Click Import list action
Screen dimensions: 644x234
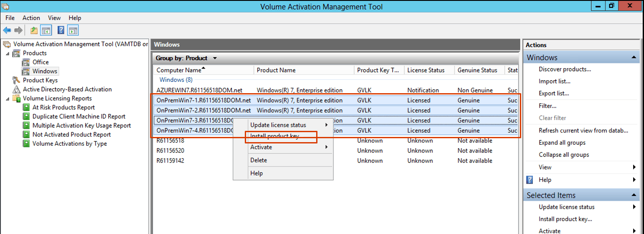click(554, 81)
